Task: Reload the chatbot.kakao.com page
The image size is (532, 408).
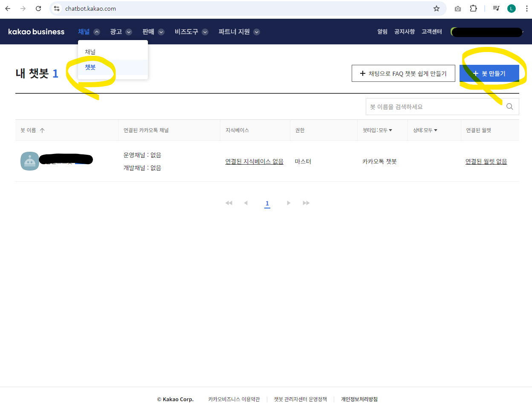Action: pyautogui.click(x=38, y=9)
